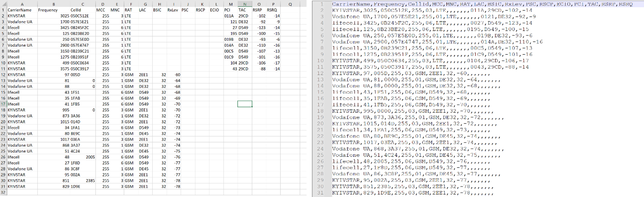
Task: Click the highlighted column N header
Action: point(244,3)
